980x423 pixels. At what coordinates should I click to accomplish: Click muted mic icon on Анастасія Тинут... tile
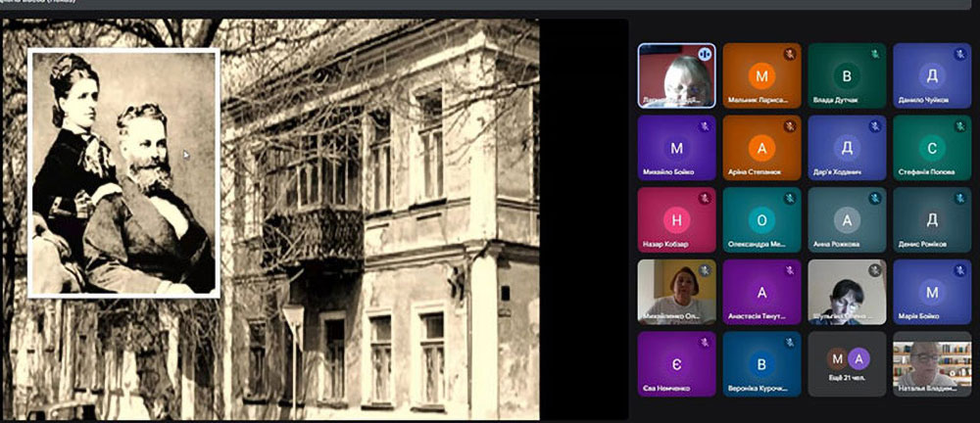point(790,270)
